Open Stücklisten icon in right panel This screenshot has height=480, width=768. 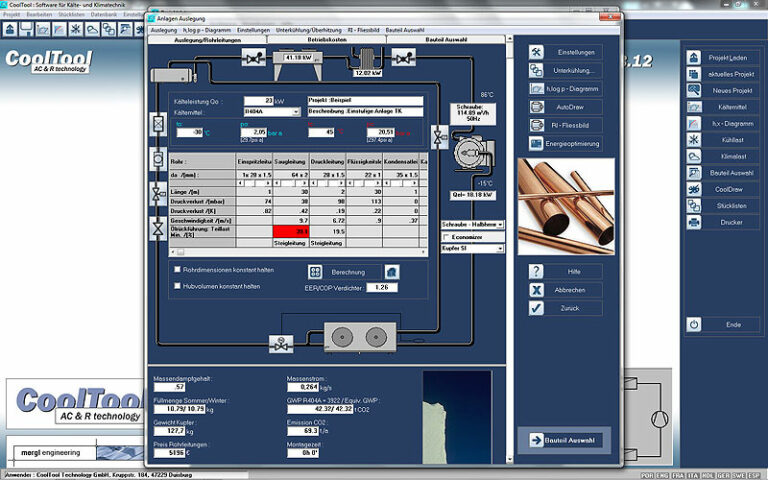pos(694,206)
